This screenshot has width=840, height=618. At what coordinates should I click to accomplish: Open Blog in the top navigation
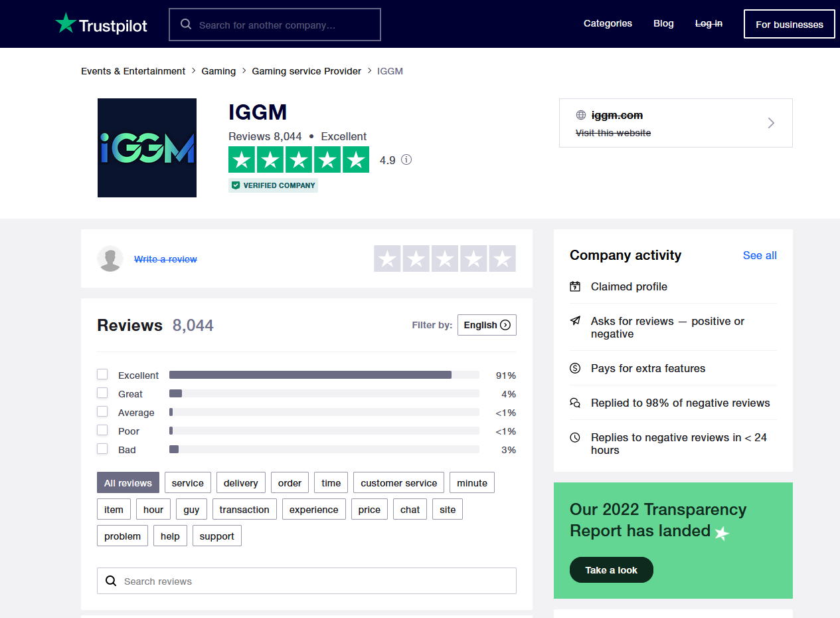[663, 23]
